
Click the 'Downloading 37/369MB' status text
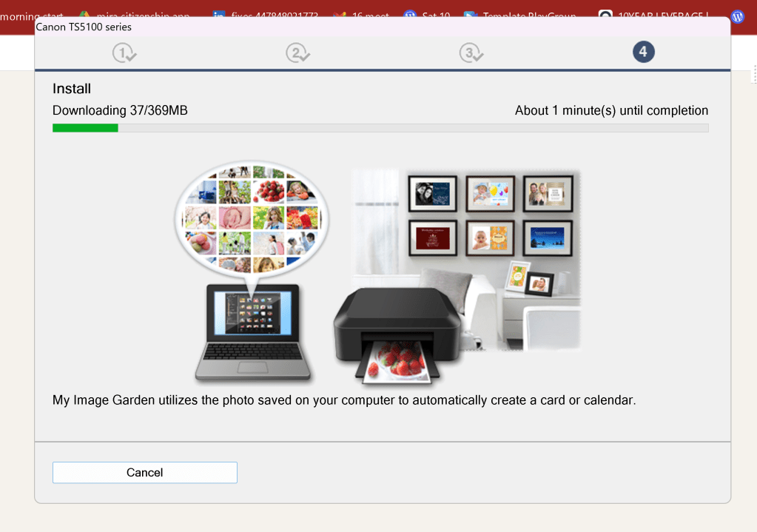pyautogui.click(x=120, y=110)
